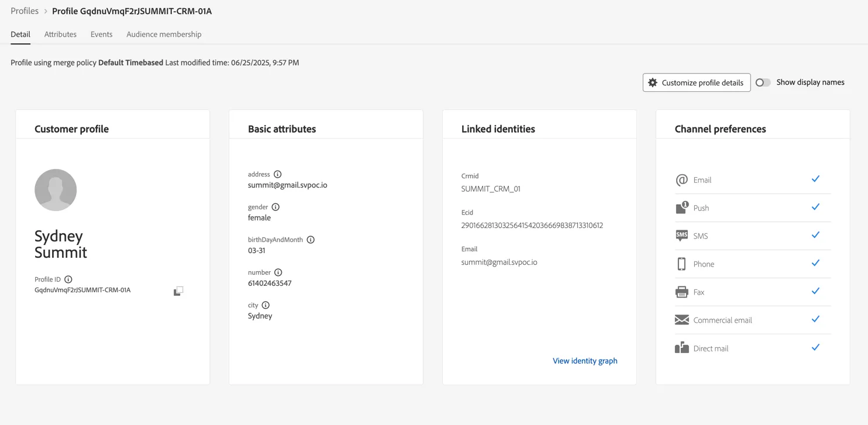Screen dimensions: 868x425
Task: Select the Crmid value SUMMIT_CRM_01
Action: point(491,189)
